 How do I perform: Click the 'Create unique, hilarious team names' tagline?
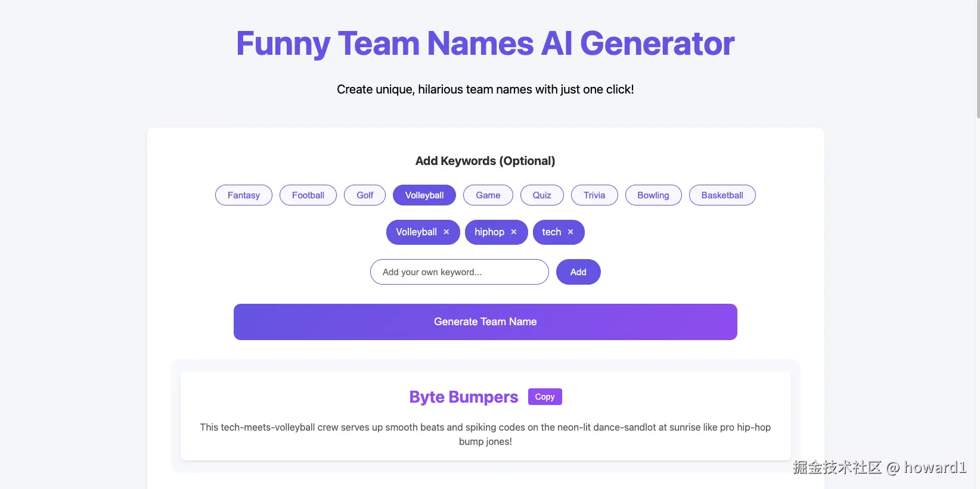(x=485, y=89)
